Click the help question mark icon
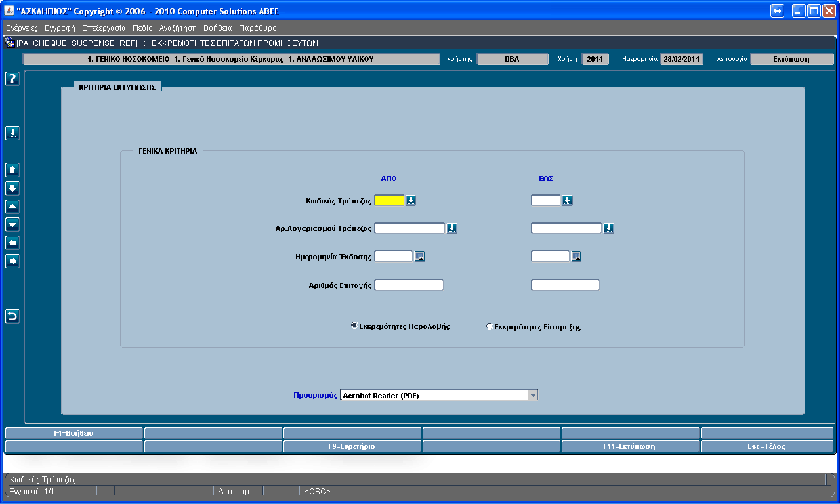 (x=12, y=79)
